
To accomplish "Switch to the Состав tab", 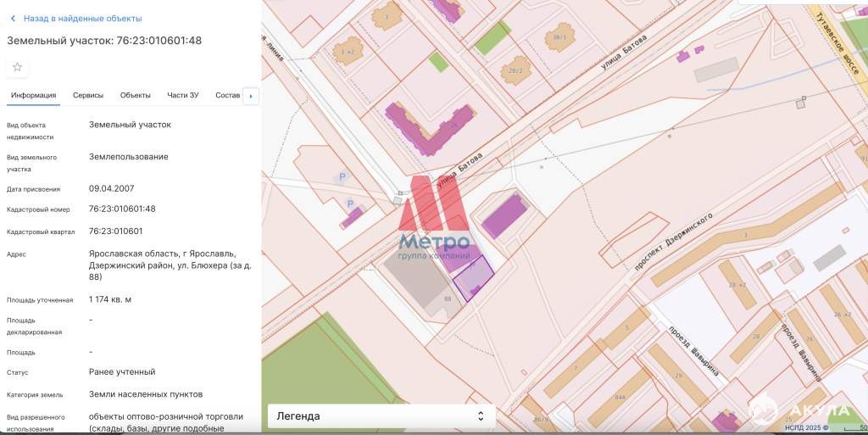I will pyautogui.click(x=228, y=95).
